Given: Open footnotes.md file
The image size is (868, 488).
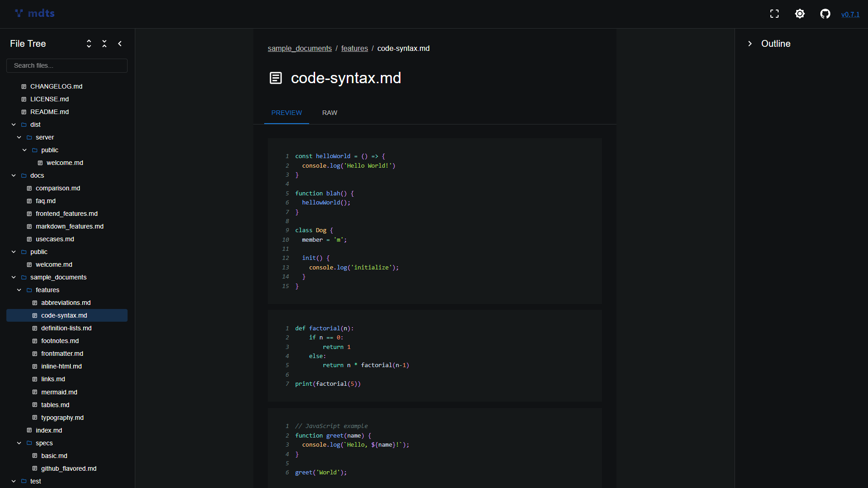Looking at the screenshot, I should tap(60, 341).
